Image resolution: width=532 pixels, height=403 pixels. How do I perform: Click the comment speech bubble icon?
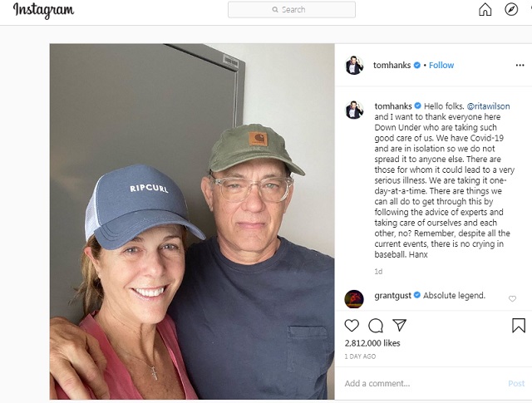pos(376,326)
